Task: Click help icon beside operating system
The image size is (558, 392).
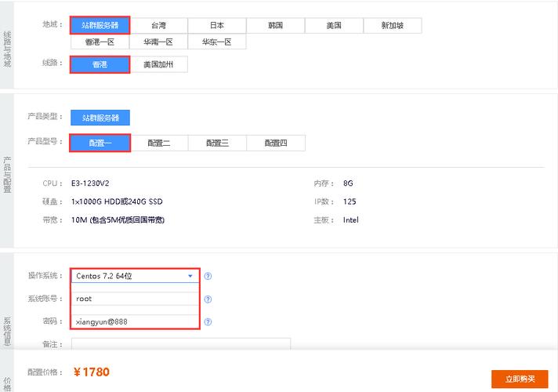Action: 208,276
